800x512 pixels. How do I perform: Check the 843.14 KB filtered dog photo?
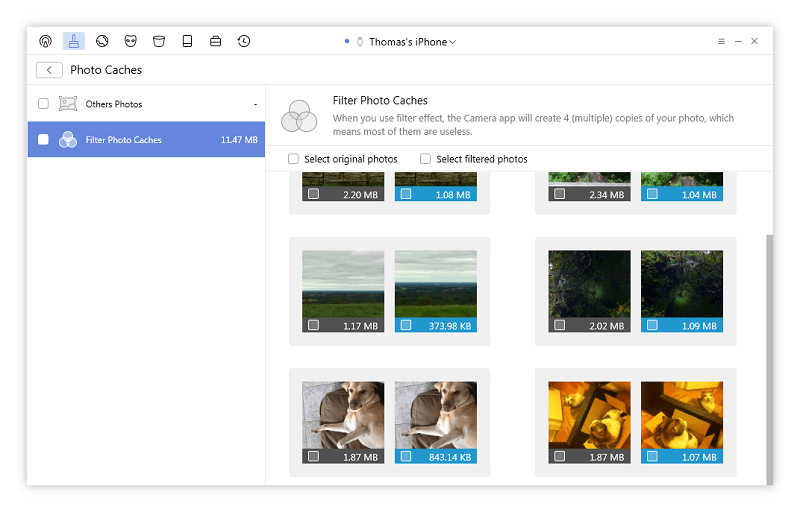pos(406,456)
